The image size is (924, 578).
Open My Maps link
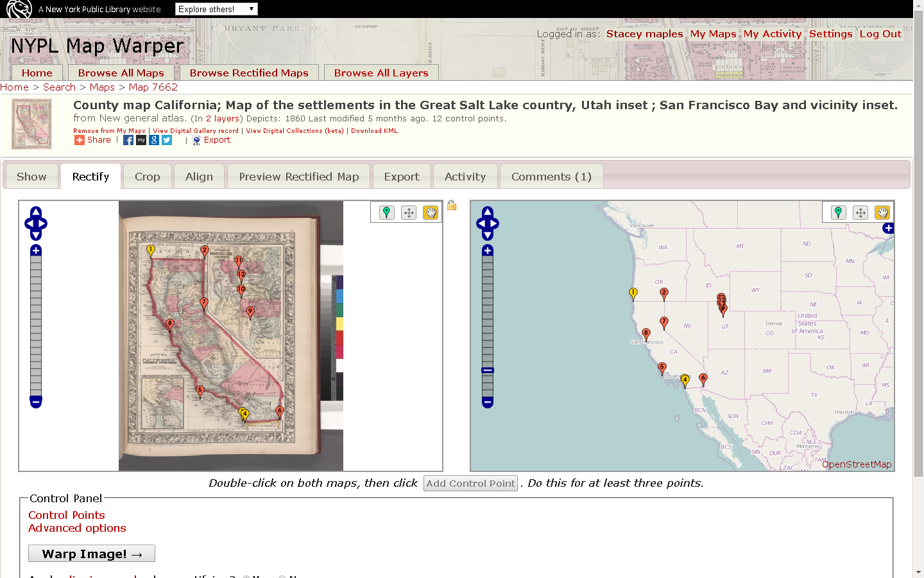tap(713, 34)
